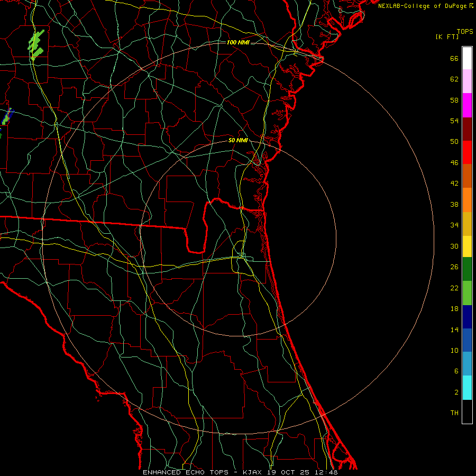Click the cyan 2 kft legend swatch
The width and height of the screenshot is (476, 476).
(x=467, y=388)
